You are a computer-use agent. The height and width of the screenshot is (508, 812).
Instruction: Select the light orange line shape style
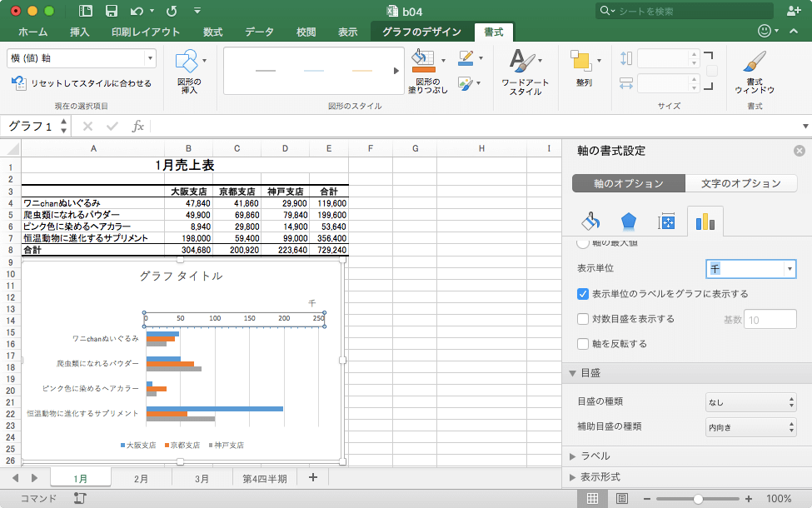(x=362, y=71)
